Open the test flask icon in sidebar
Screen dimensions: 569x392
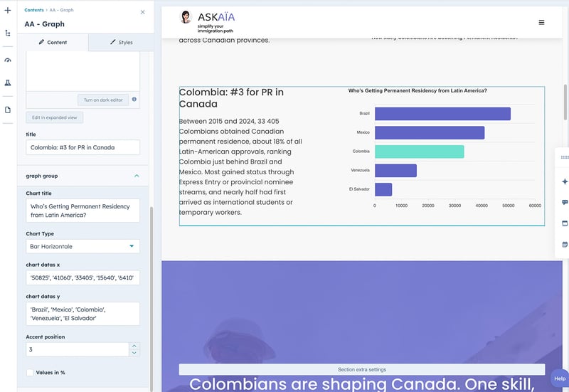[x=8, y=83]
